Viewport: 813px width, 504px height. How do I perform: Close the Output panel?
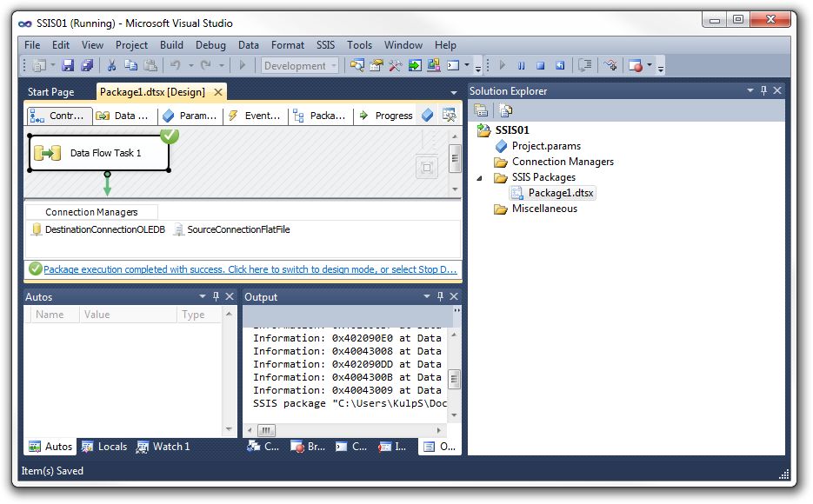coord(454,296)
